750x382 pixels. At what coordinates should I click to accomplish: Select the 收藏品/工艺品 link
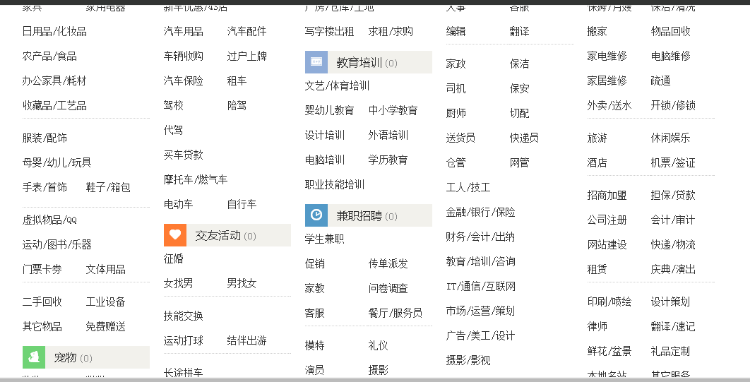click(55, 105)
